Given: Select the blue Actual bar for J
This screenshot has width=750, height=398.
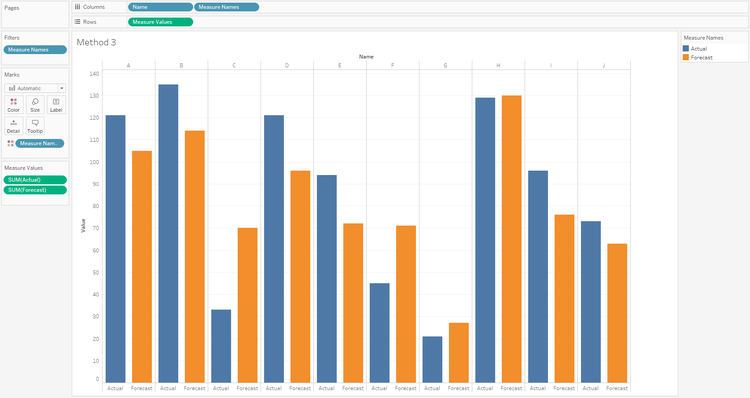Looking at the screenshot, I should click(x=591, y=302).
